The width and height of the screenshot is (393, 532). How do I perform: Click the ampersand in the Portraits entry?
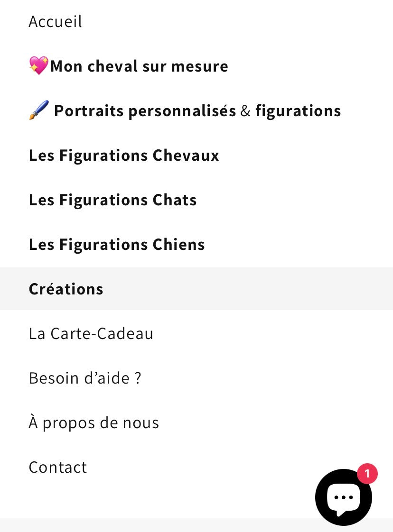click(x=245, y=110)
